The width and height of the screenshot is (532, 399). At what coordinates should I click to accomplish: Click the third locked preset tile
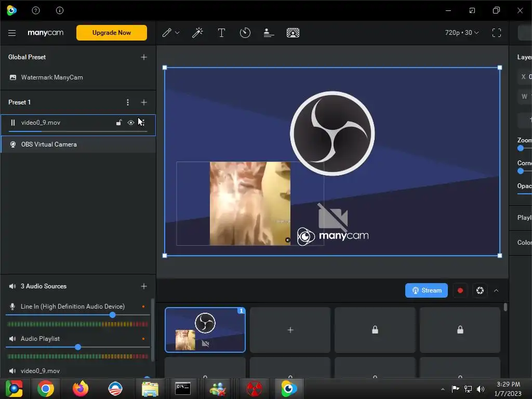[x=375, y=330]
